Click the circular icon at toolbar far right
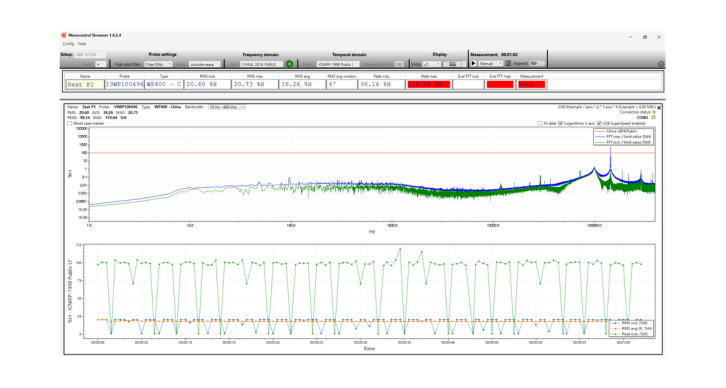The height and width of the screenshot is (388, 726). (x=661, y=64)
